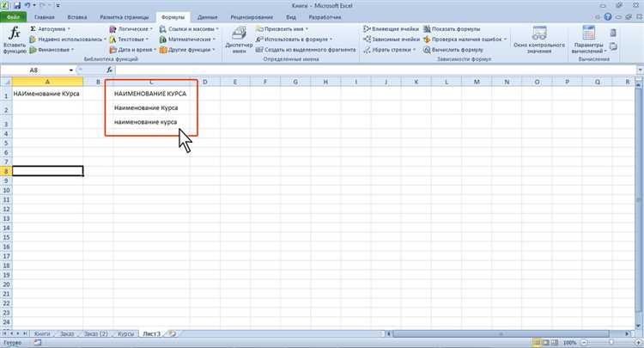Screen dimensions: 644x348
Task: Click the insert new sheet tab icon
Action: point(173,334)
